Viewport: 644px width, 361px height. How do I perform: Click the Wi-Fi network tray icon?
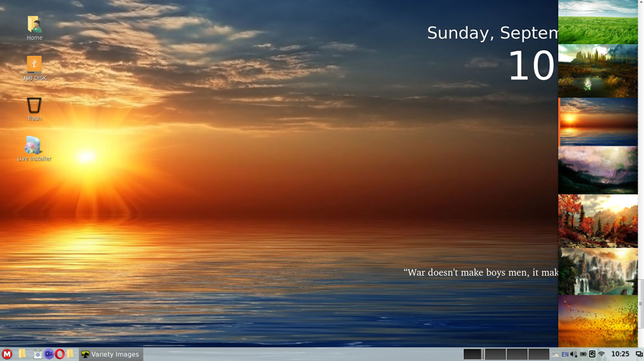[x=601, y=354]
